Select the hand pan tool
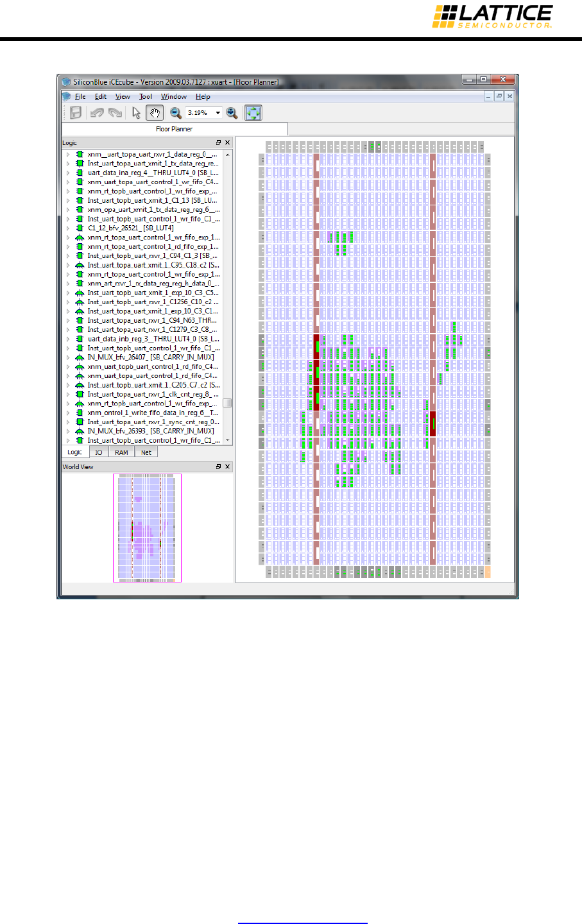The width and height of the screenshot is (582, 924). [155, 113]
